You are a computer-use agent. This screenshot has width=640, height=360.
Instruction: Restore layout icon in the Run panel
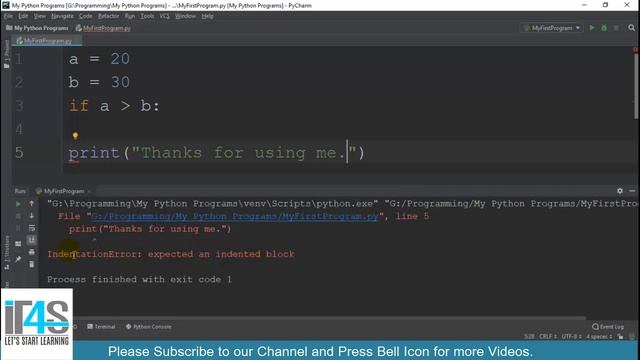[x=18, y=244]
